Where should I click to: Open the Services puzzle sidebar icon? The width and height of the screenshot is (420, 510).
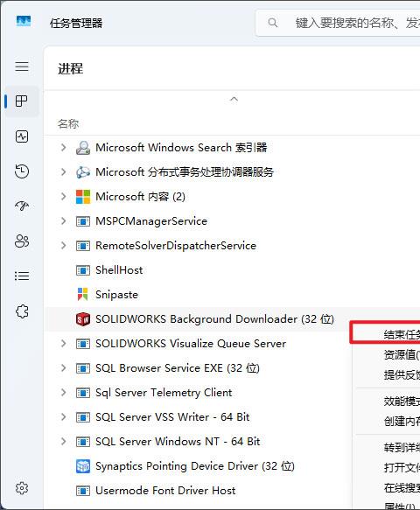[x=22, y=311]
